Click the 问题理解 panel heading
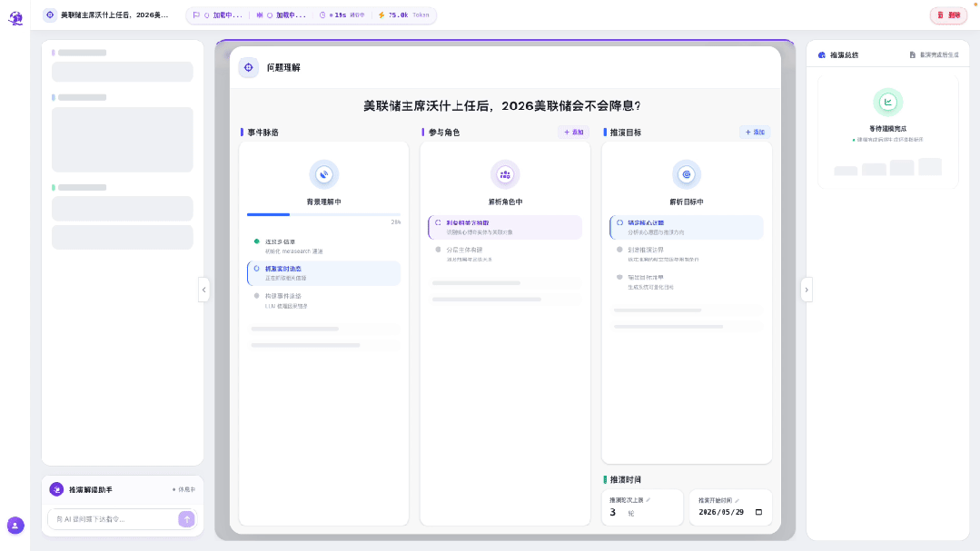This screenshot has width=980, height=551. [283, 67]
